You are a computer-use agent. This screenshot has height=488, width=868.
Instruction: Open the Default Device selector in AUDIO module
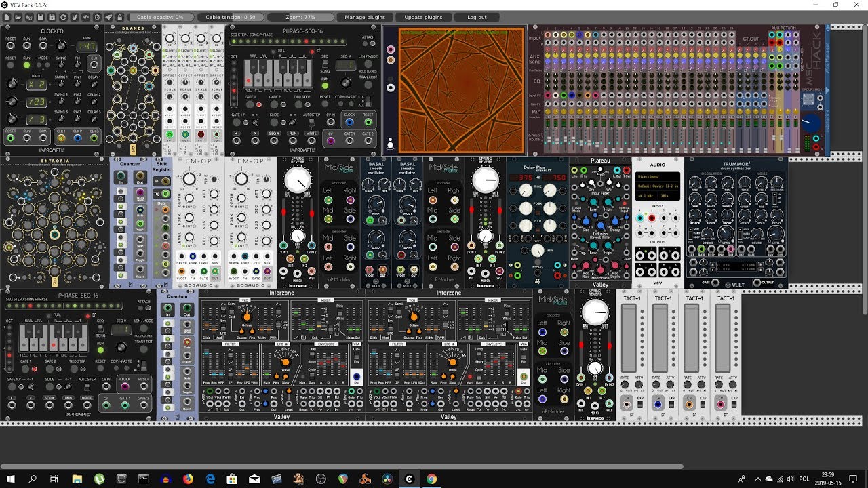coord(658,186)
